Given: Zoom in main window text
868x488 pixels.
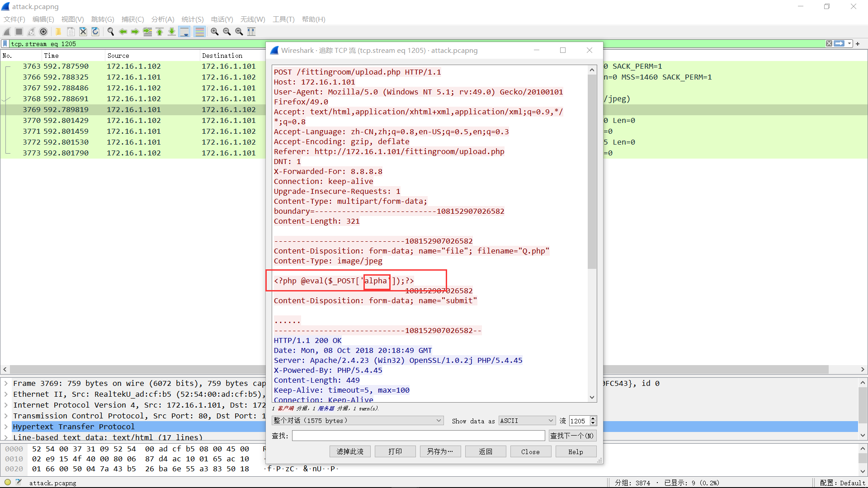Looking at the screenshot, I should click(215, 32).
